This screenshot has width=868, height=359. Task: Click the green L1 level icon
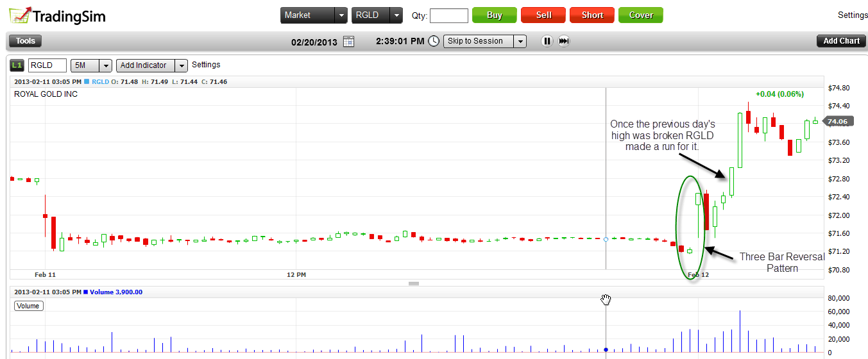(16, 65)
